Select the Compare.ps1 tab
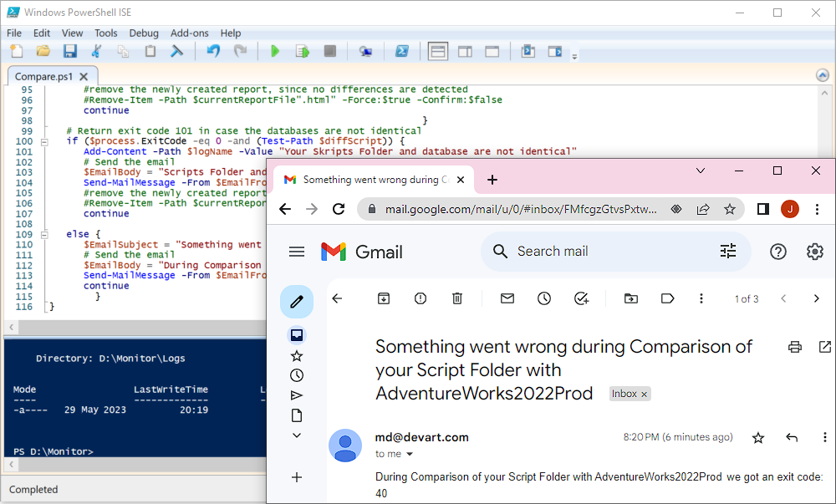 pos(43,76)
